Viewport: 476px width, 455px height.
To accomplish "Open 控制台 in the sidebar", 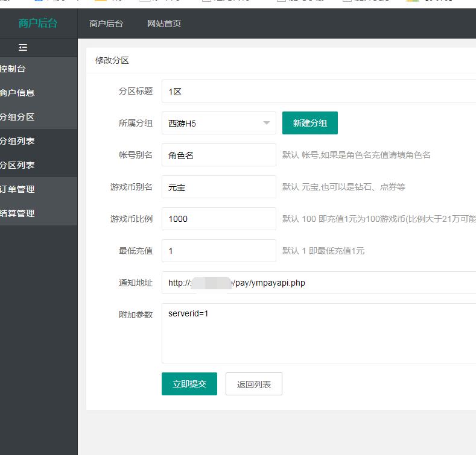I will (x=13, y=69).
